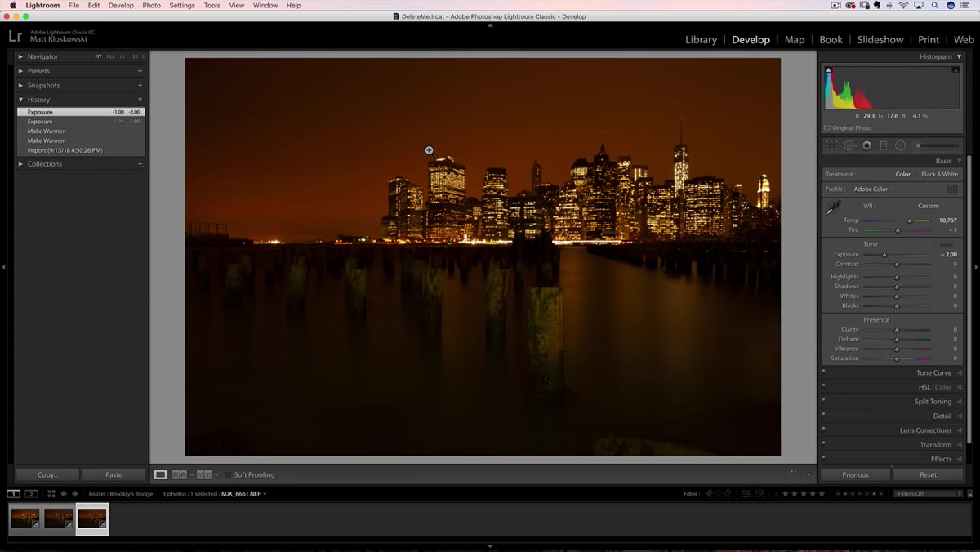Viewport: 980px width, 552px height.
Task: Enable Soft Proofing checkbox
Action: (x=228, y=474)
